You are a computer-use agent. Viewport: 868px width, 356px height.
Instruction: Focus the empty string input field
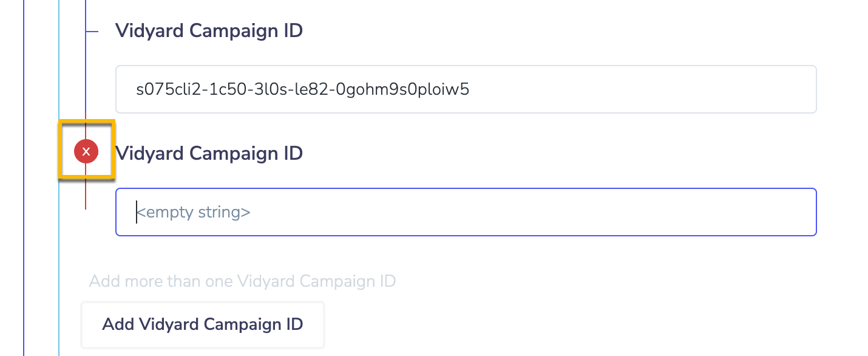click(x=466, y=212)
